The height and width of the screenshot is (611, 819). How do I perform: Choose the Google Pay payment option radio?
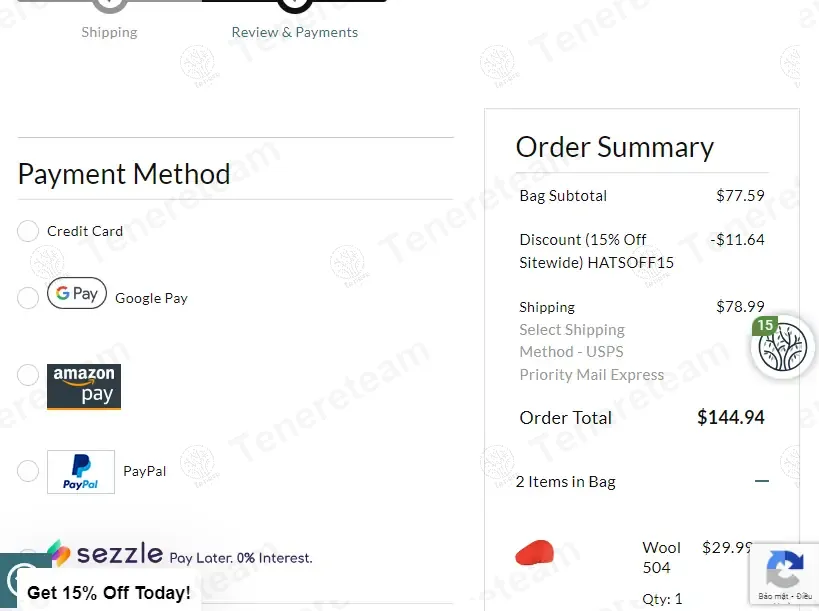tap(28, 298)
